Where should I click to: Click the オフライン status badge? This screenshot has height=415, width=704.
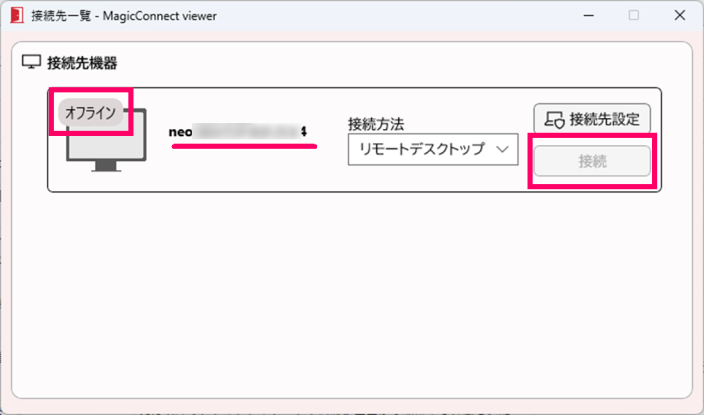pyautogui.click(x=91, y=112)
